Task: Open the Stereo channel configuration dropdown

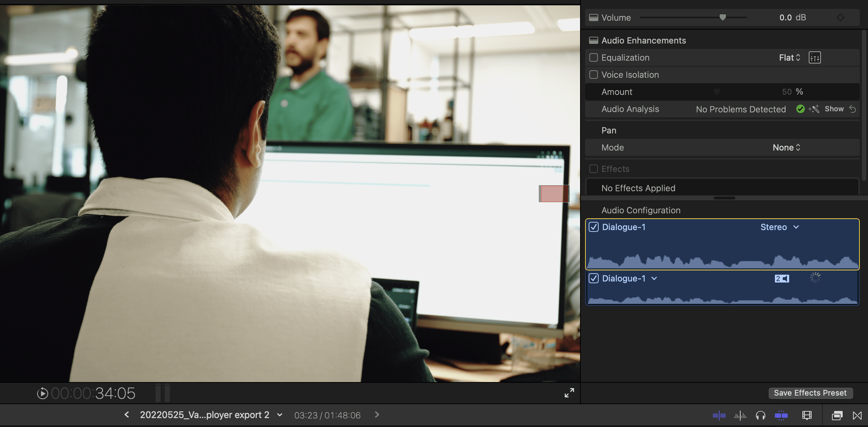Action: point(780,227)
